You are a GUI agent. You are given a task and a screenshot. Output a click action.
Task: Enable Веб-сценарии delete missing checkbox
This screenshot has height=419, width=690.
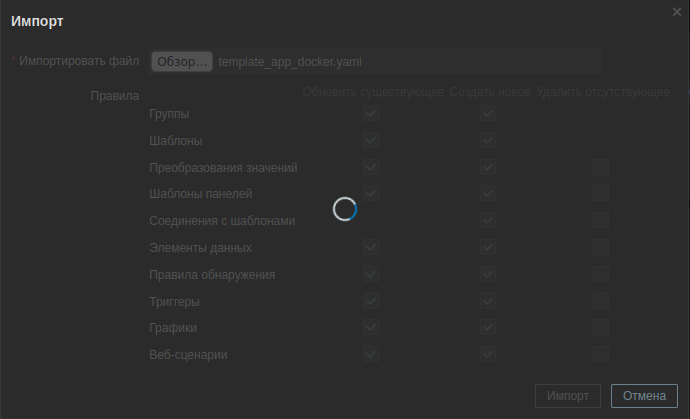click(x=601, y=354)
